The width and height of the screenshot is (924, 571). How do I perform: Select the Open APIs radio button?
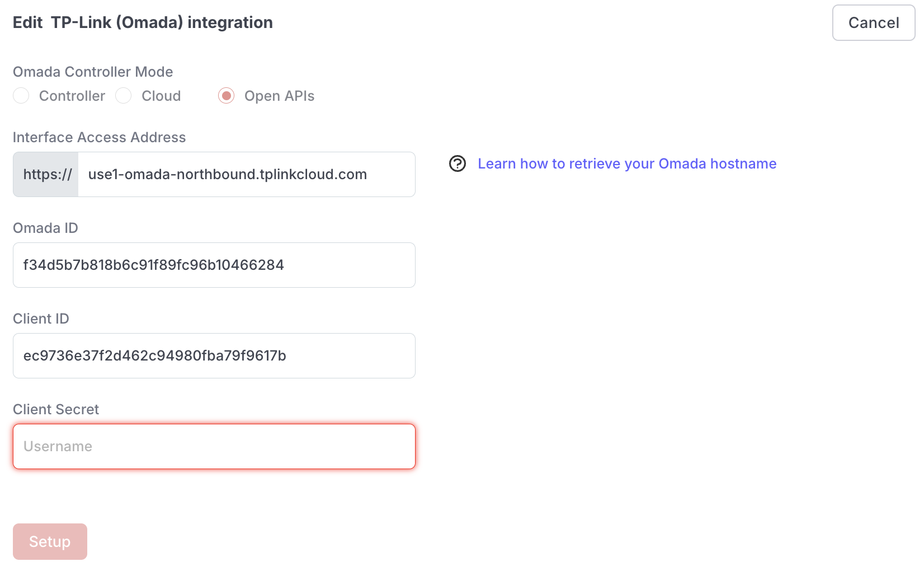226,96
